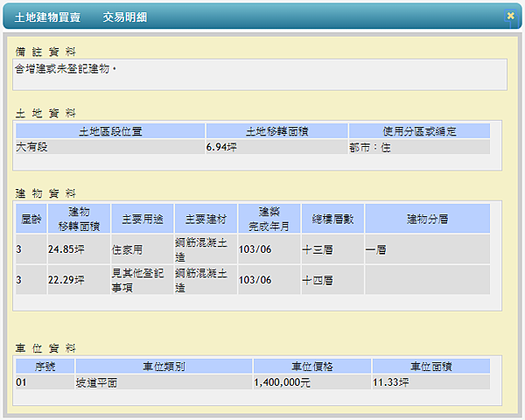Screen dimensions: 525x420
Task: Click the 車位資料 section heading
Action: coord(45,348)
